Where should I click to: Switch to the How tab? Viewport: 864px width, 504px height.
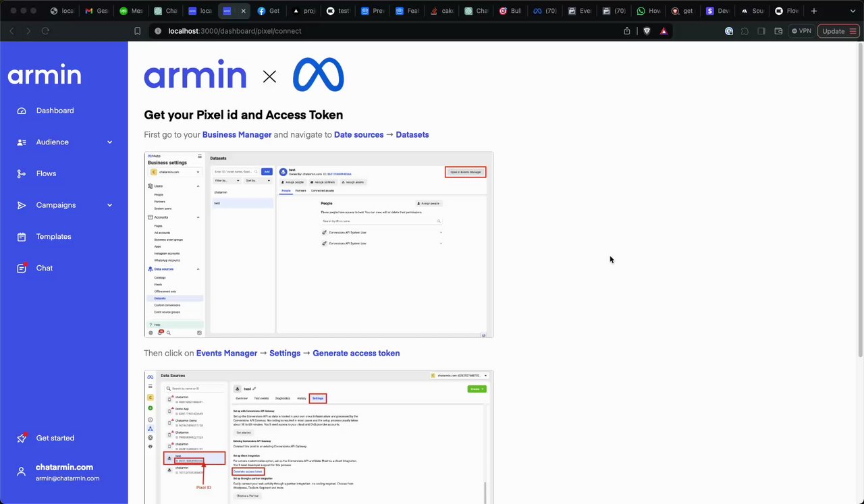point(649,11)
